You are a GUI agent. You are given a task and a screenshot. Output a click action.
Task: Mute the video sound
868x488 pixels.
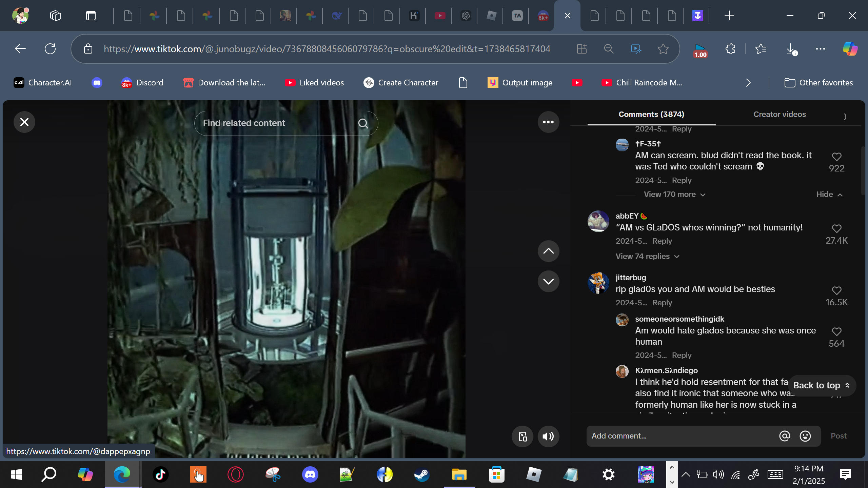click(548, 436)
